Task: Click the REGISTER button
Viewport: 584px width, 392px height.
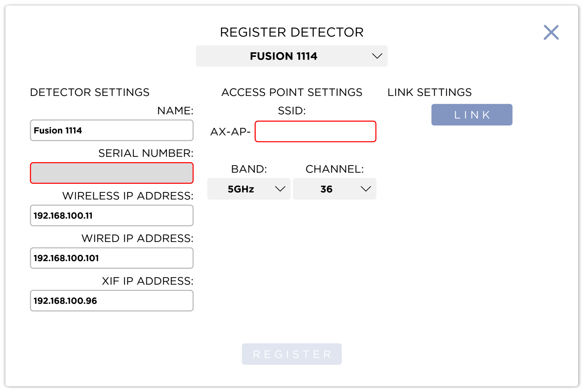Action: [292, 354]
